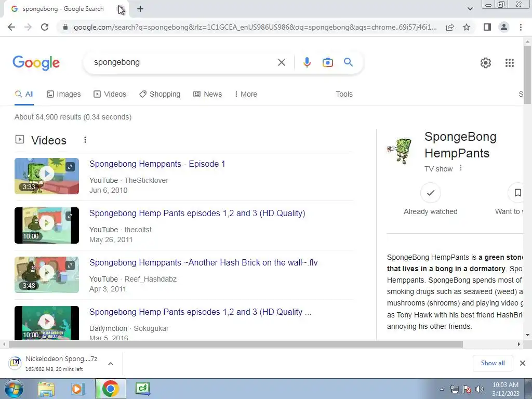The width and height of the screenshot is (532, 399).
Task: Play the 3:48 Hash Brick thumbnail
Action: tap(47, 274)
